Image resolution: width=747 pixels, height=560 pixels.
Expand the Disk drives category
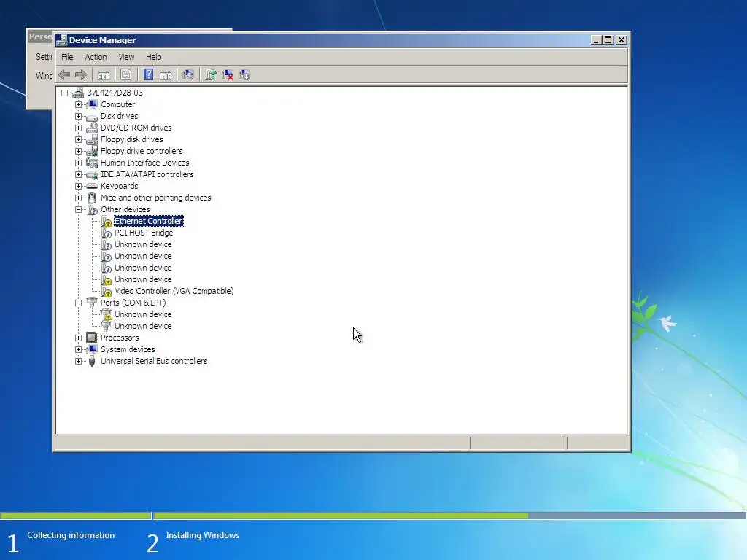tap(79, 116)
